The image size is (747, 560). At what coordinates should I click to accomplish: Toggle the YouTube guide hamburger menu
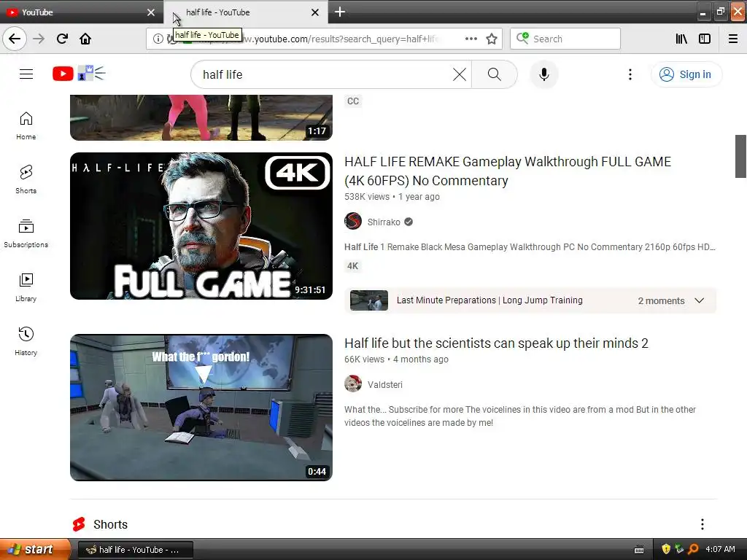26,74
